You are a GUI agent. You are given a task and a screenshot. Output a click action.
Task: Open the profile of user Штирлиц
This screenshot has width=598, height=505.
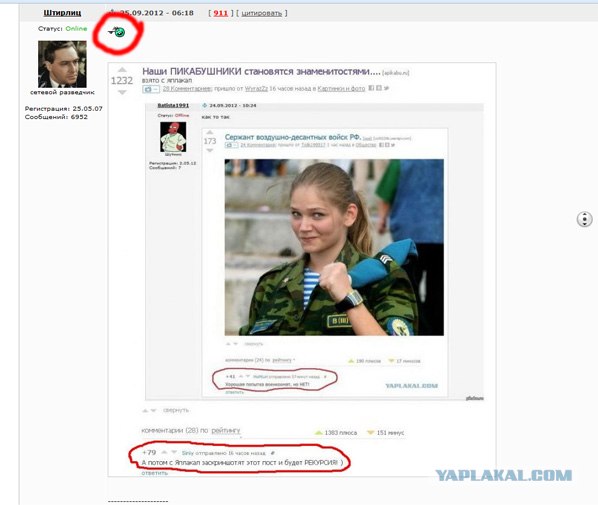[x=62, y=13]
